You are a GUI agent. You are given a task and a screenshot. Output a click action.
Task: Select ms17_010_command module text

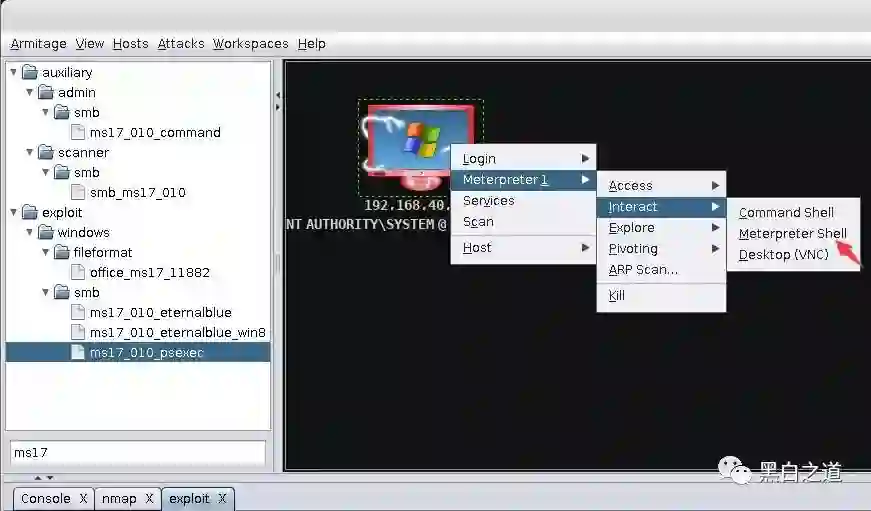pyautogui.click(x=155, y=132)
